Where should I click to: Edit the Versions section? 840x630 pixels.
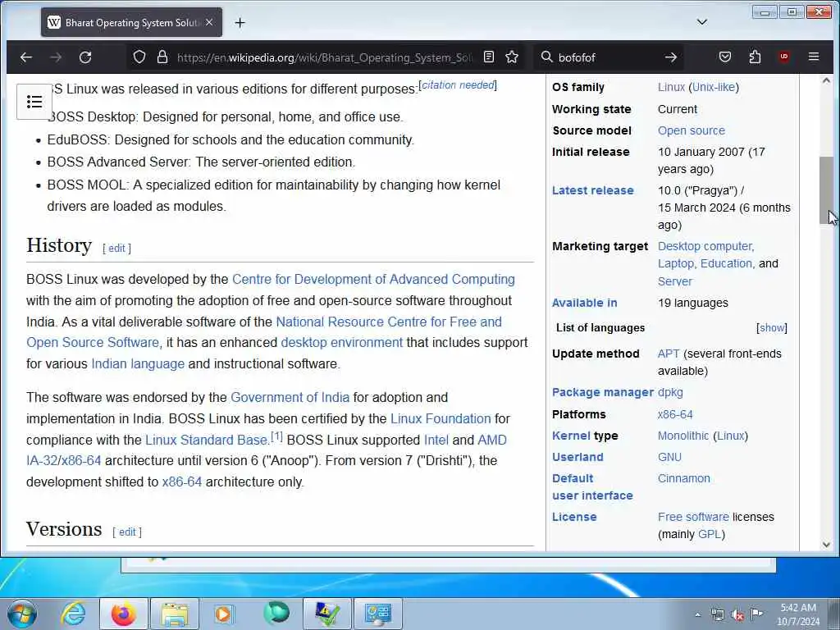click(127, 532)
